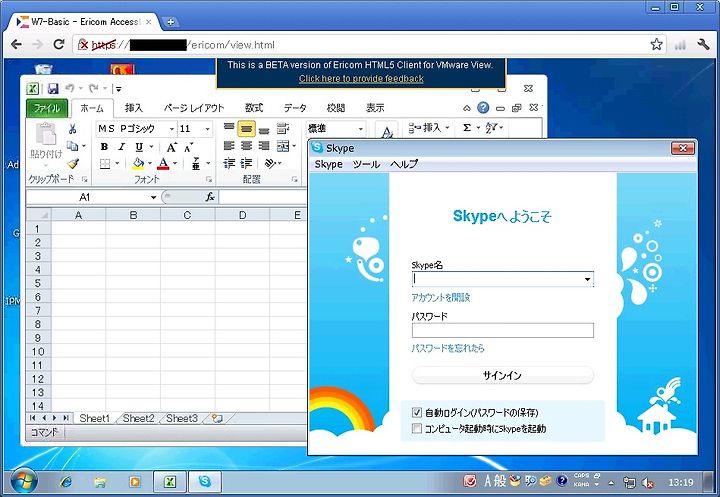The image size is (720, 497).
Task: Switch to the 挿入 ribbon tab
Action: click(134, 108)
